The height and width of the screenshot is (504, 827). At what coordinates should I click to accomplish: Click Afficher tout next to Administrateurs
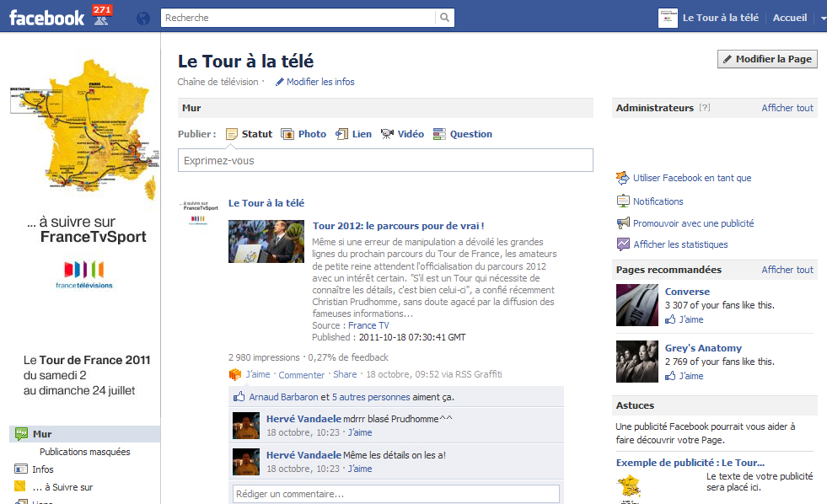(787, 108)
